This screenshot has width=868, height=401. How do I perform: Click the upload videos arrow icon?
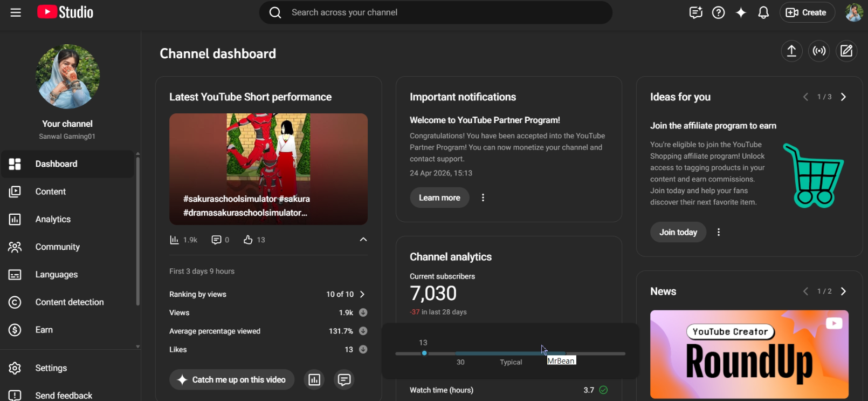pyautogui.click(x=791, y=51)
